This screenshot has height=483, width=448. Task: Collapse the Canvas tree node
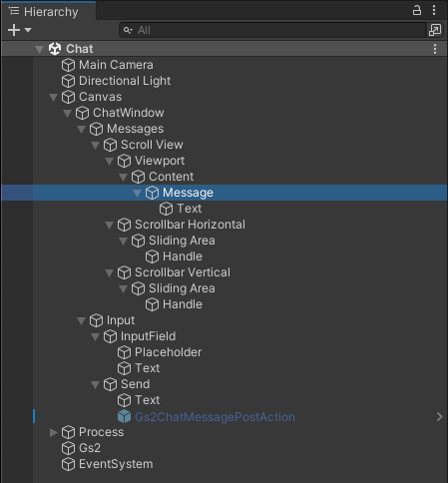53,97
